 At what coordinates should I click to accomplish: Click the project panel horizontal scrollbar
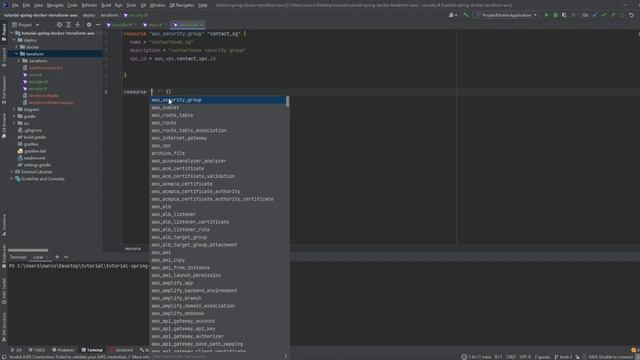(28, 250)
